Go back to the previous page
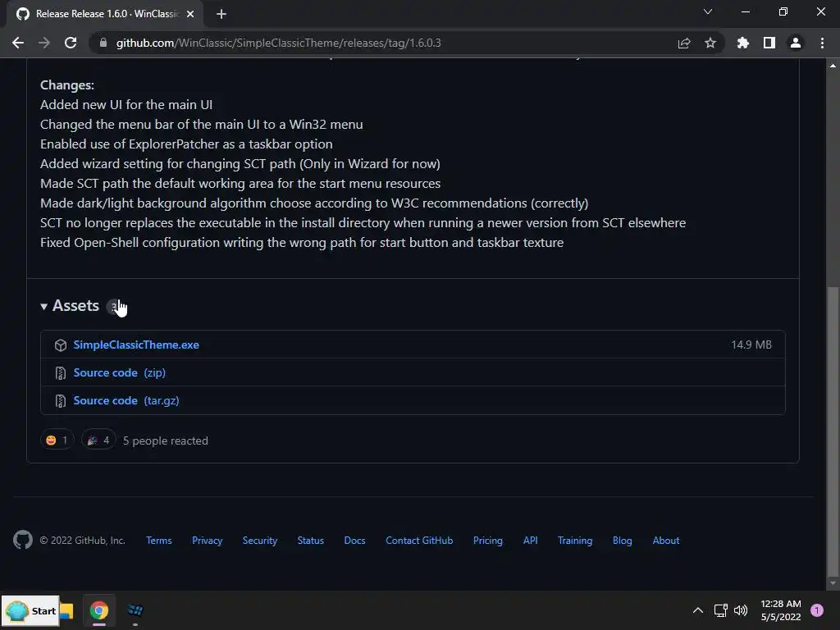Screen dimensions: 840x630 18,43
